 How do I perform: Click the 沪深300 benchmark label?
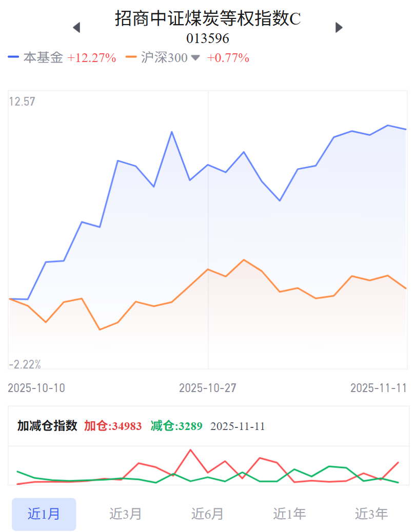click(164, 58)
